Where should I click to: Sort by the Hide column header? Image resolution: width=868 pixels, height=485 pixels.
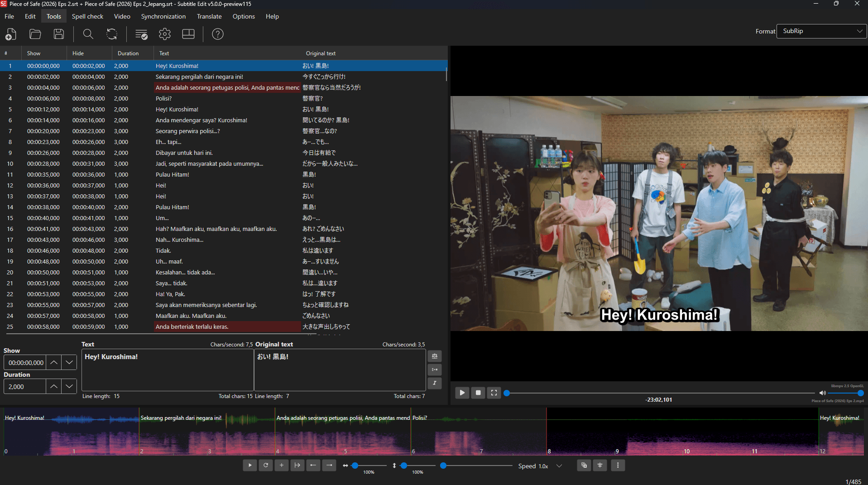click(89, 53)
